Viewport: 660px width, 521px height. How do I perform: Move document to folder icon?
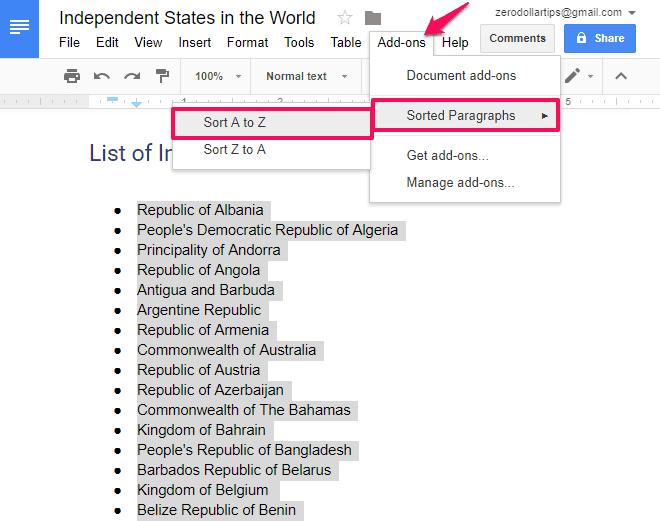click(373, 18)
